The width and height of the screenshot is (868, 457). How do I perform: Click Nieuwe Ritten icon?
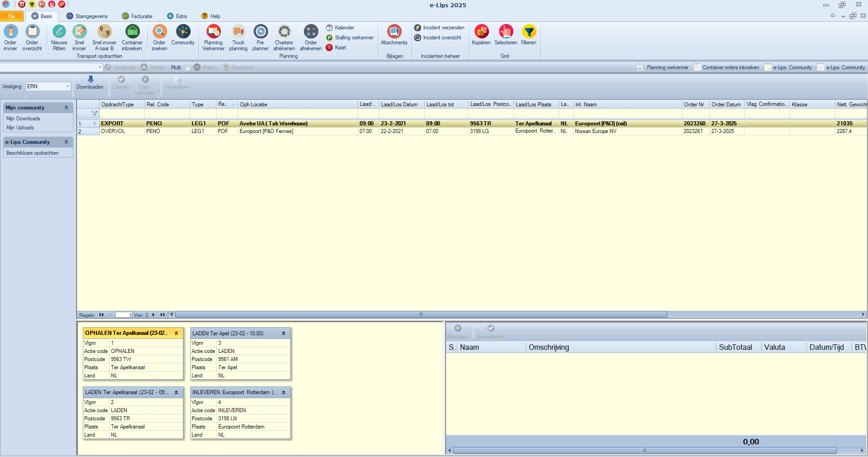click(x=59, y=38)
